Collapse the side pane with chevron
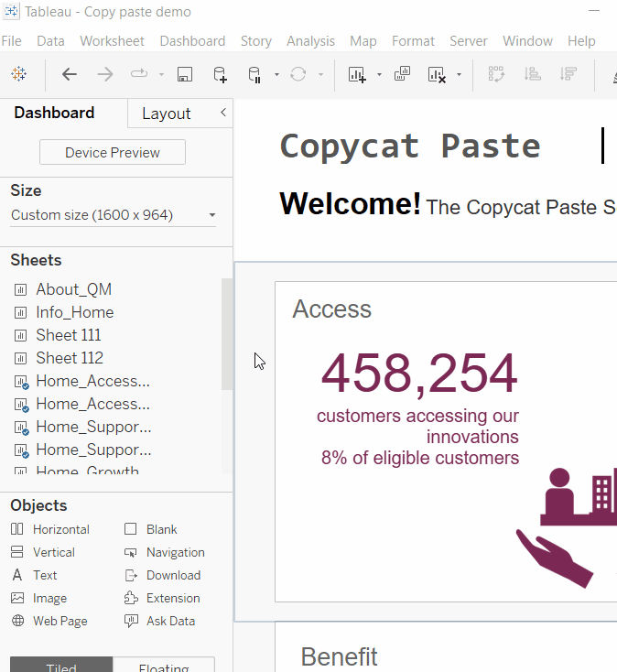This screenshot has height=672, width=617. tap(222, 113)
